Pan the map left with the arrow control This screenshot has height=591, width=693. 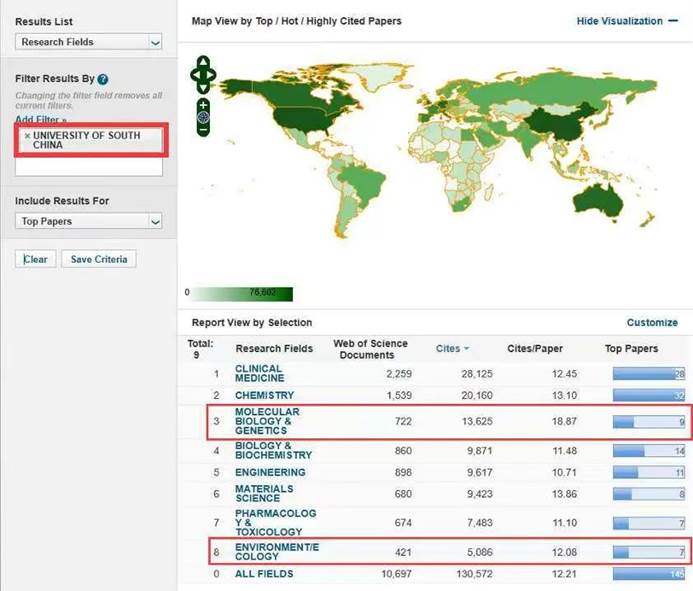(x=195, y=74)
